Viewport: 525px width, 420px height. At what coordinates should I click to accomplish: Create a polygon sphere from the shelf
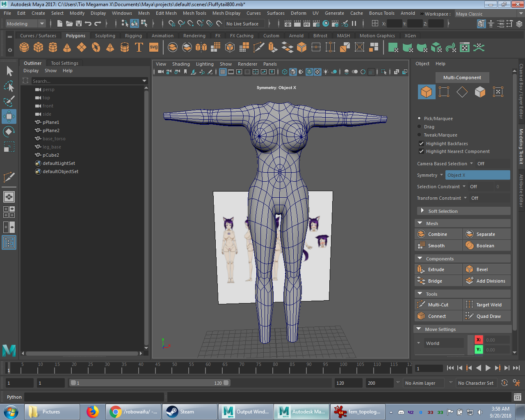coord(25,48)
